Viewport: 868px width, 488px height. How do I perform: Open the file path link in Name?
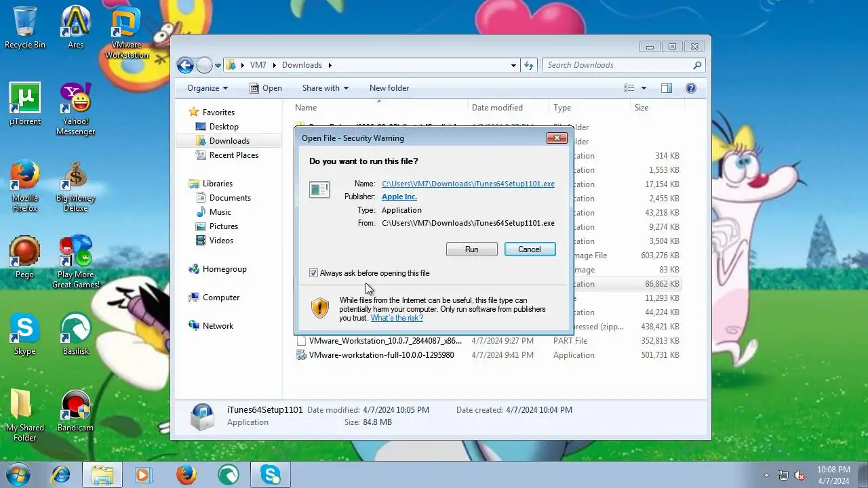coord(468,184)
